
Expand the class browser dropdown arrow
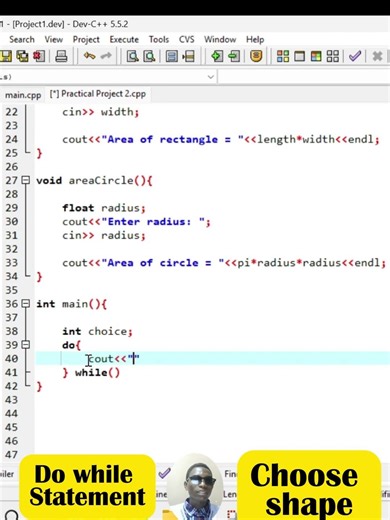tap(211, 77)
